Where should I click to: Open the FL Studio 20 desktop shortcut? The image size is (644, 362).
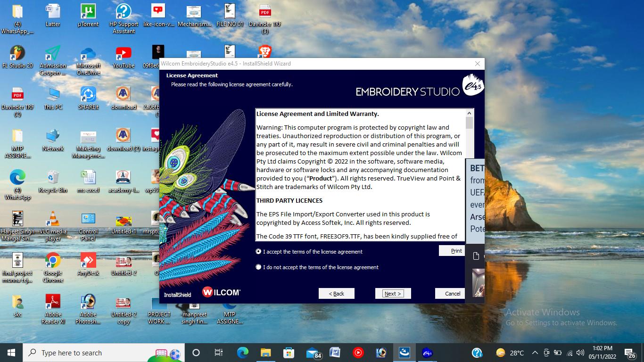17,54
